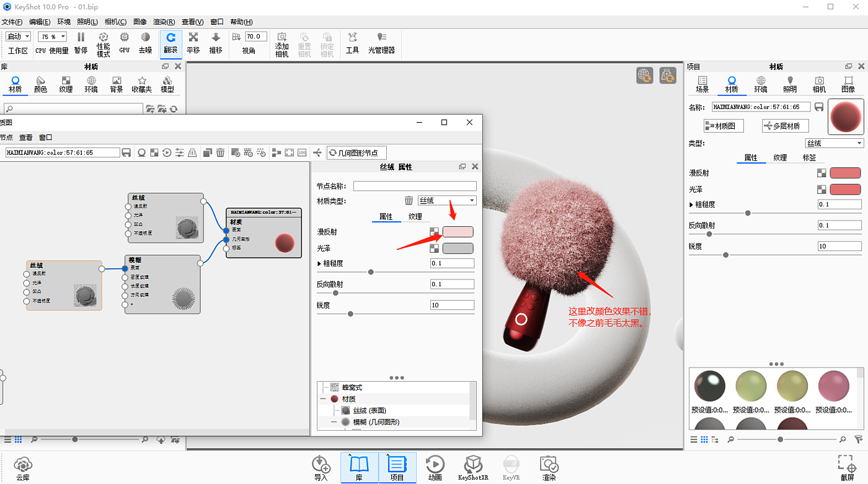Switch to the 纹理 tab in project panel
The width and height of the screenshot is (868, 484).
(x=780, y=158)
